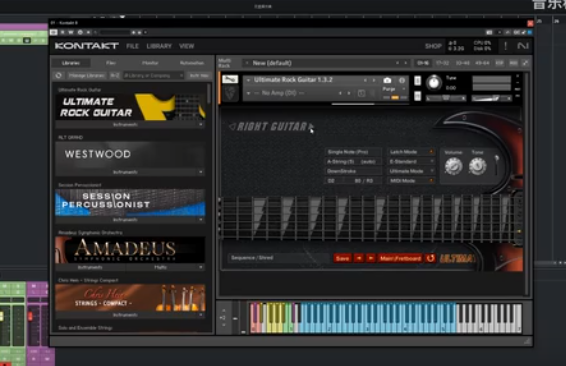
Task: Click the Sequence / Shred preset field
Action: tap(278, 258)
